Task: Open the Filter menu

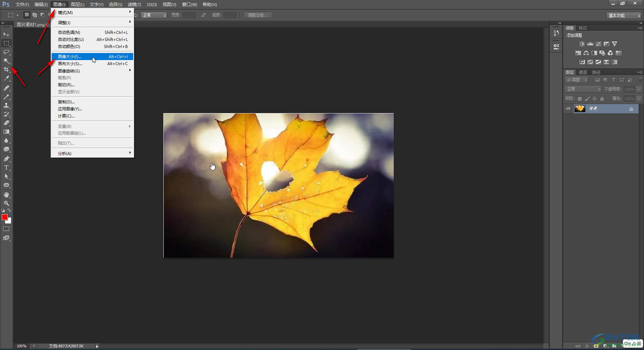Action: [x=134, y=4]
